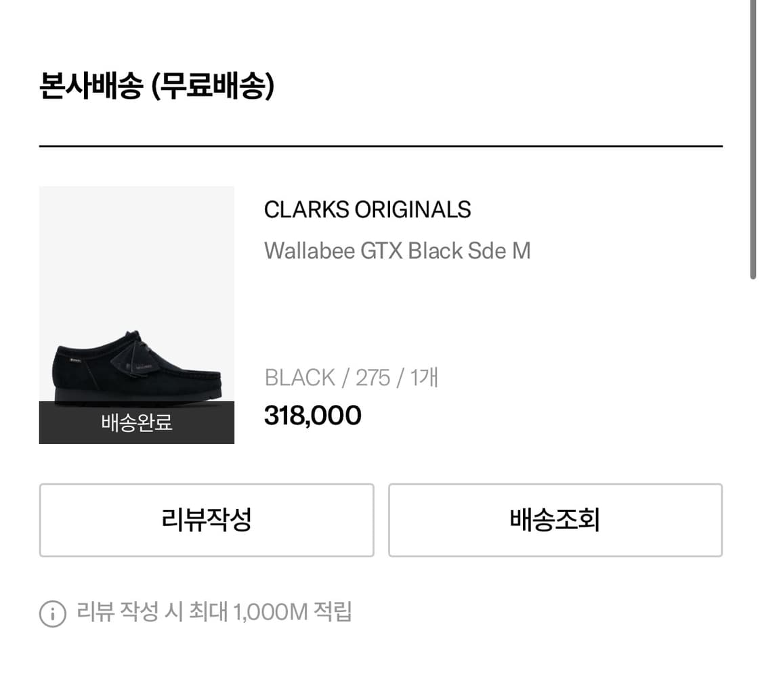Select the BLACK / 275 option text
The width and height of the screenshot is (762, 700).
point(320,378)
